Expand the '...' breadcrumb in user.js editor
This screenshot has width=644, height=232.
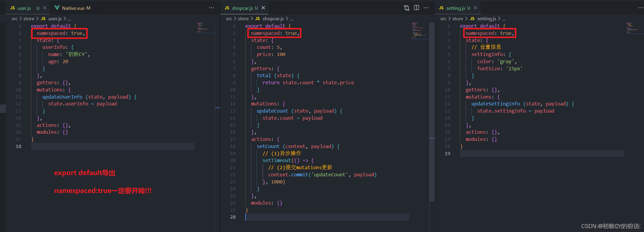[69, 19]
